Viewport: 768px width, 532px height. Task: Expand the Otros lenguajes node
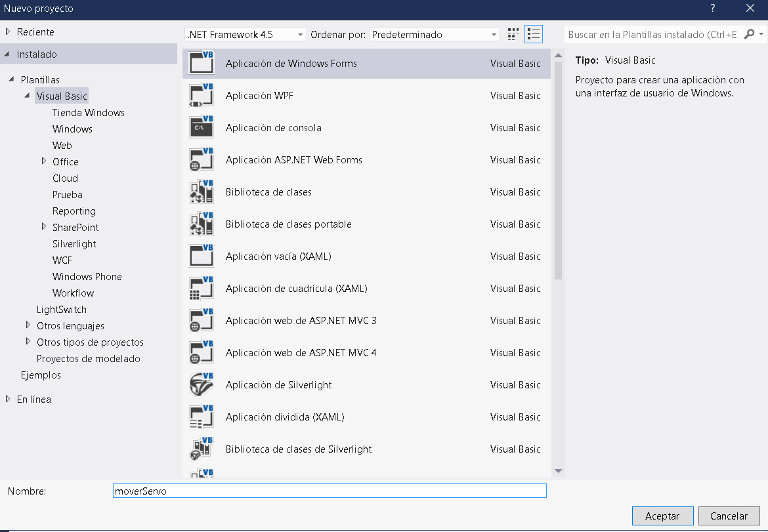(x=28, y=325)
